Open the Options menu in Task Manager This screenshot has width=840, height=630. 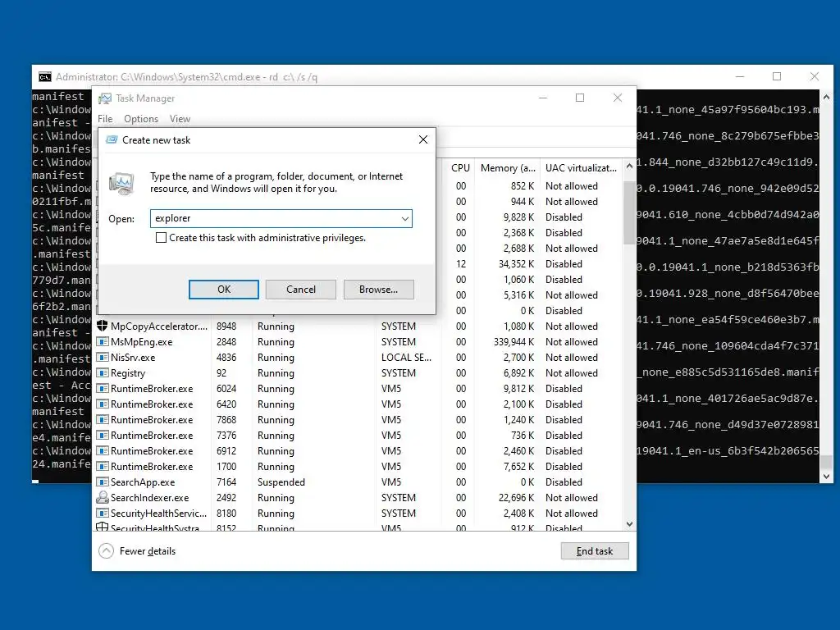[141, 118]
